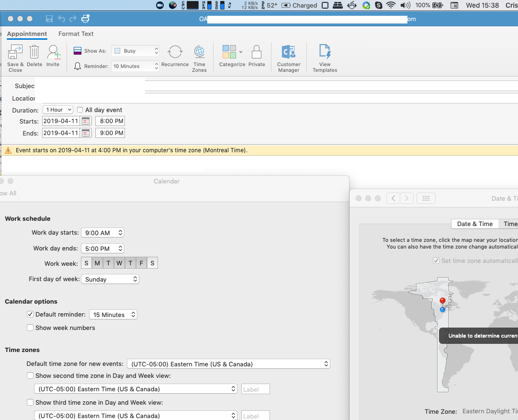The image size is (518, 420).
Task: Open calendar picker for Starts date
Action: click(x=86, y=121)
